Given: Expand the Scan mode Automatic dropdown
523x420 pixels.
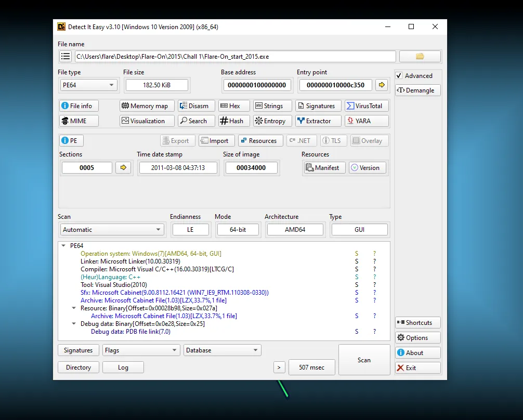Looking at the screenshot, I should [x=112, y=229].
